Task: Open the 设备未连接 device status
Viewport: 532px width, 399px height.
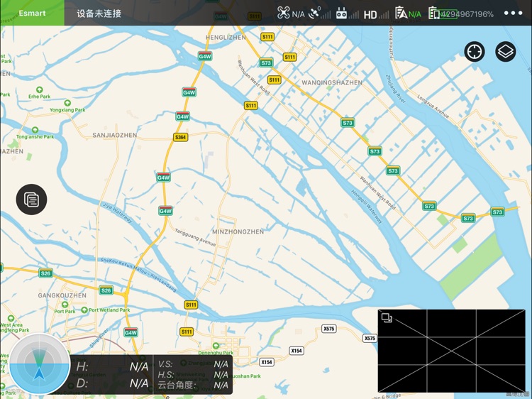Action: tap(99, 13)
